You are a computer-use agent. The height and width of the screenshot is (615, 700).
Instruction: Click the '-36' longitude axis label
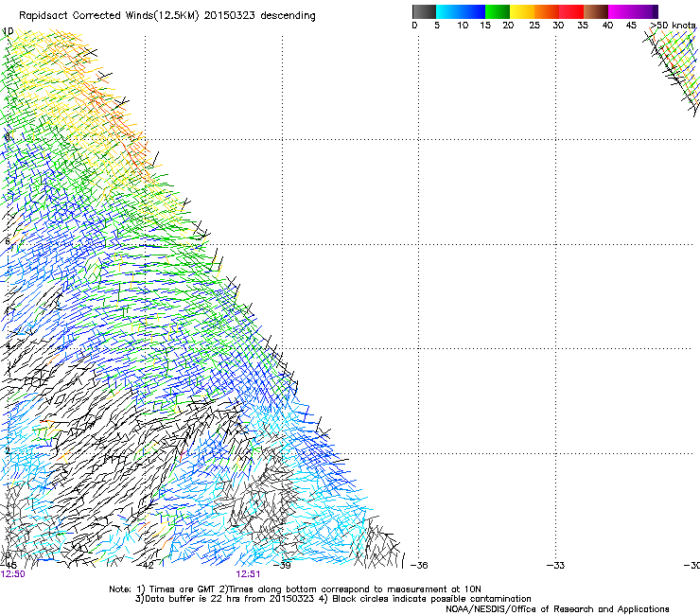tap(419, 566)
